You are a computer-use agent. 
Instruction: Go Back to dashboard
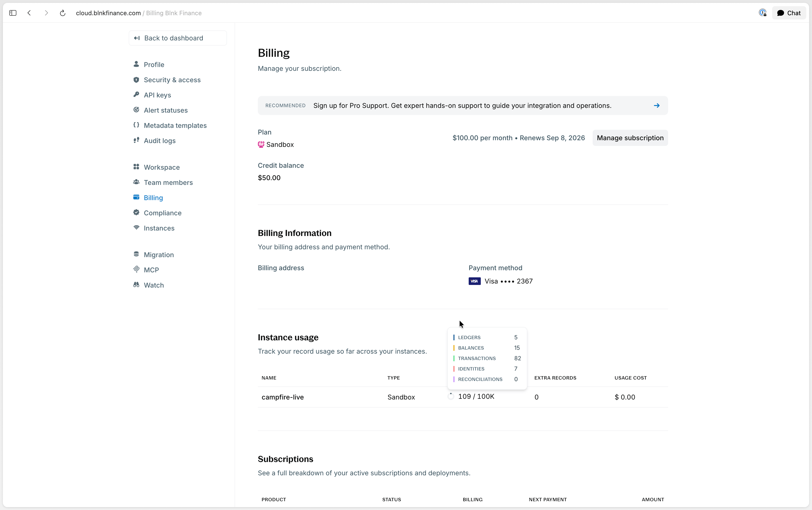pos(178,38)
